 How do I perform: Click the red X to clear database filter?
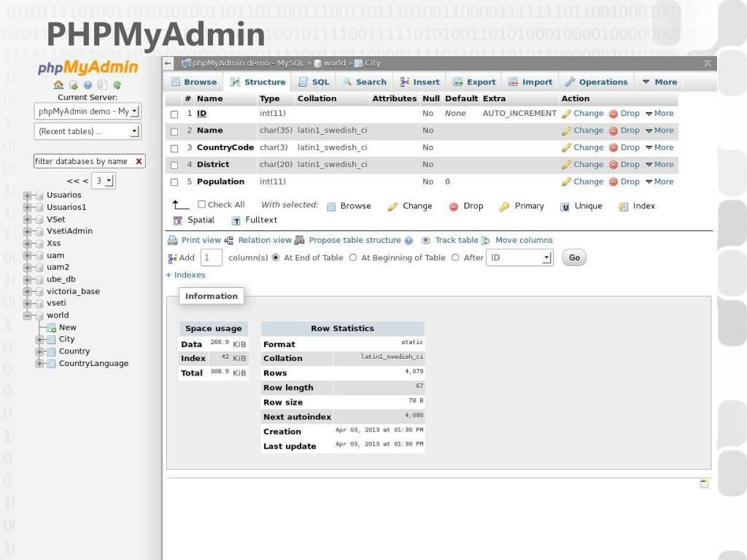139,161
